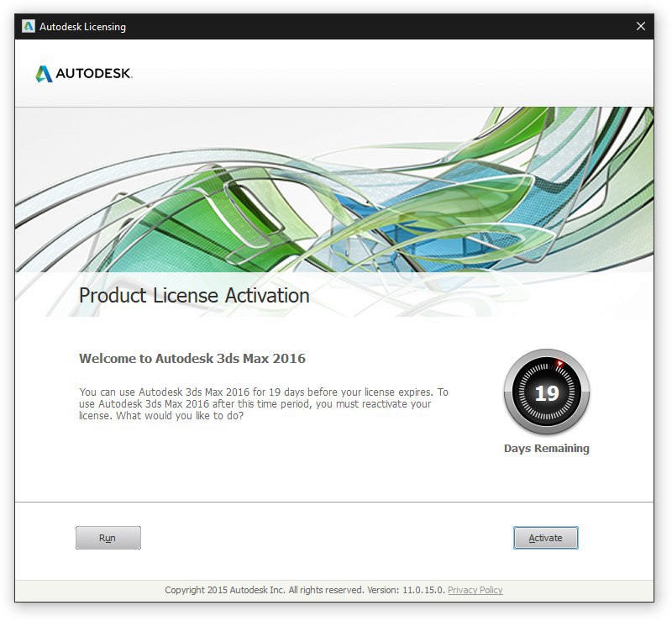This screenshot has height=621, width=672.
Task: Select the 'Product License Activation' heading
Action: (x=194, y=296)
